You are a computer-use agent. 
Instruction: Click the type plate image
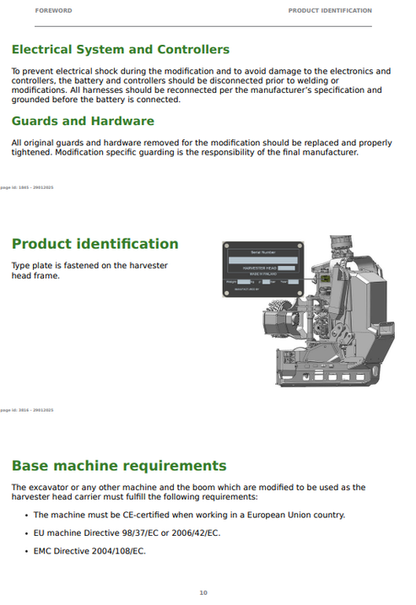pos(263,269)
